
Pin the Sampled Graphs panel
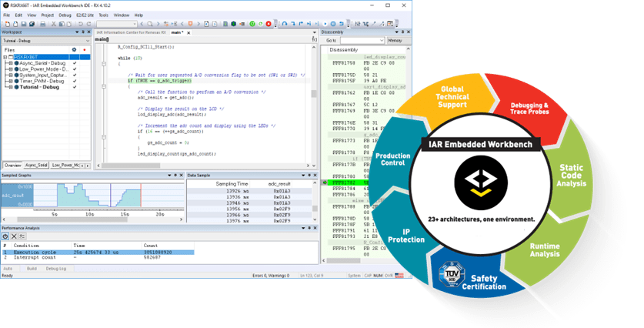tap(175, 175)
